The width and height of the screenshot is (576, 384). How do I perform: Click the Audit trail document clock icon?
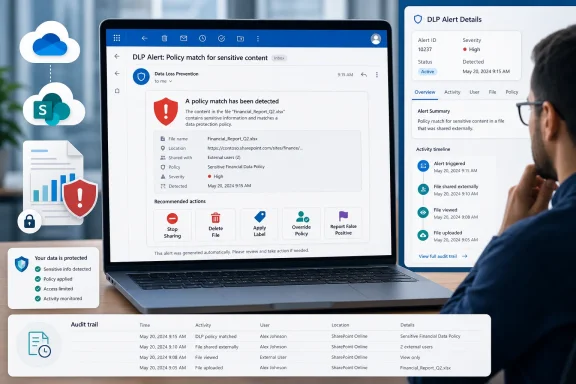pos(39,345)
